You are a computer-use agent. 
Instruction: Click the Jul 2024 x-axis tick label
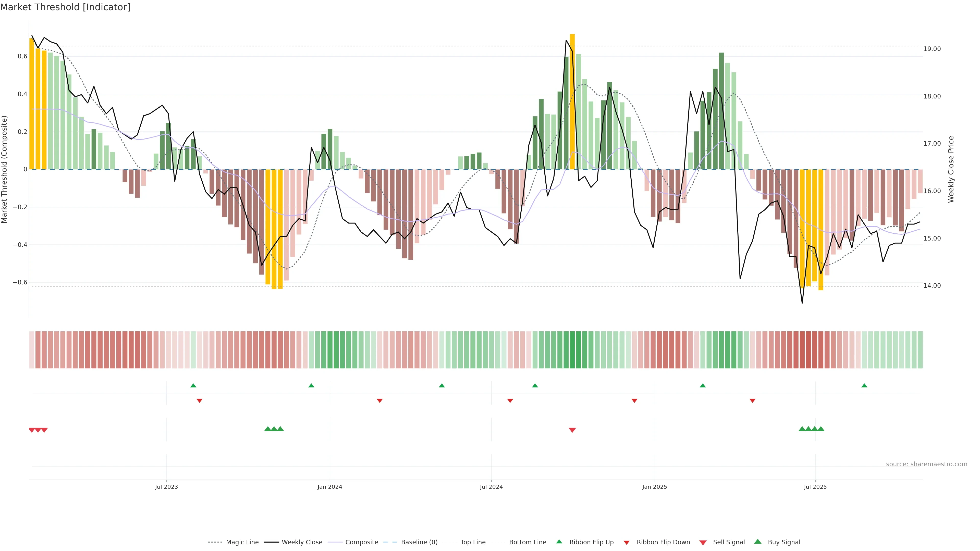(491, 487)
